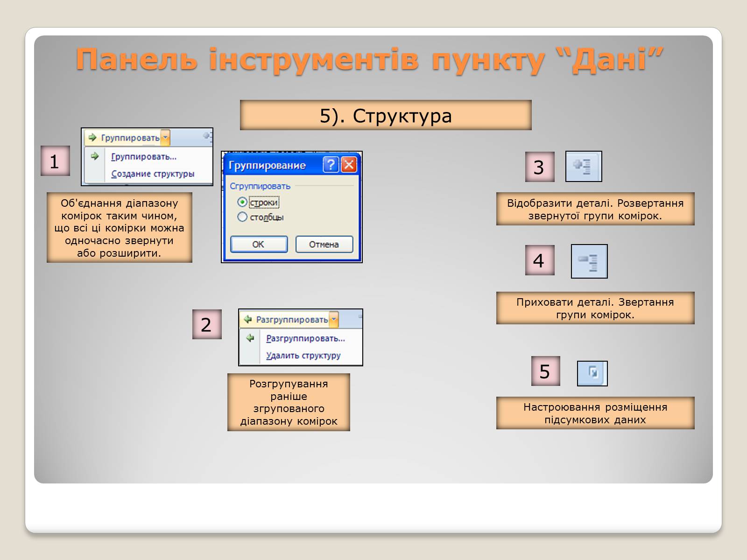The height and width of the screenshot is (560, 747).
Task: Choose Группировать… from the dropdown menu
Action: pyautogui.click(x=144, y=157)
